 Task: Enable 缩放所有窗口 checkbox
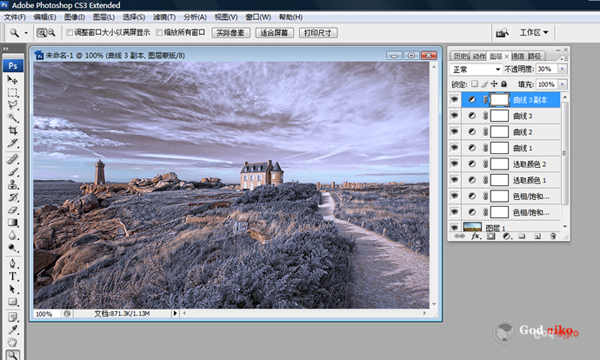[x=159, y=33]
